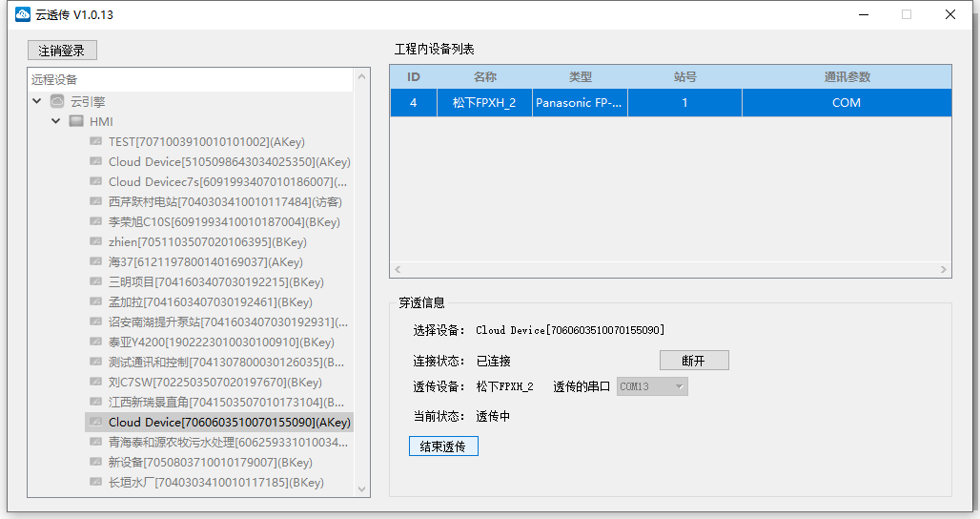980x519 pixels.
Task: Click the ID column header
Action: coord(414,77)
